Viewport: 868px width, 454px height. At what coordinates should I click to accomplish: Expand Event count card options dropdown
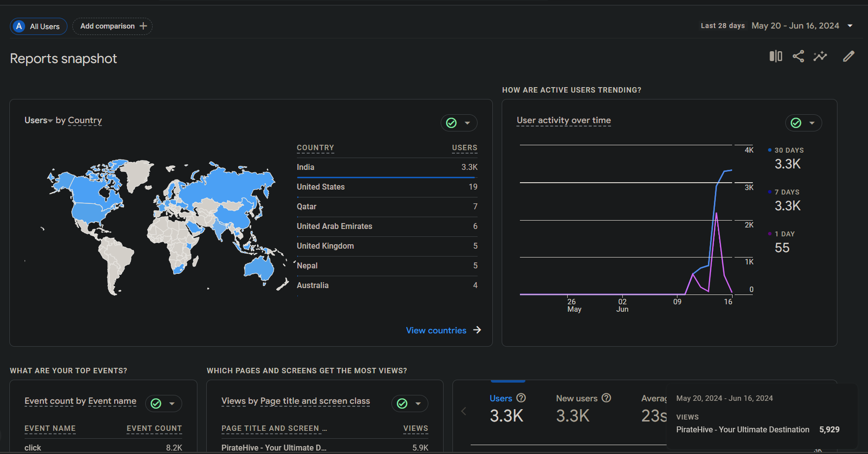coord(172,404)
